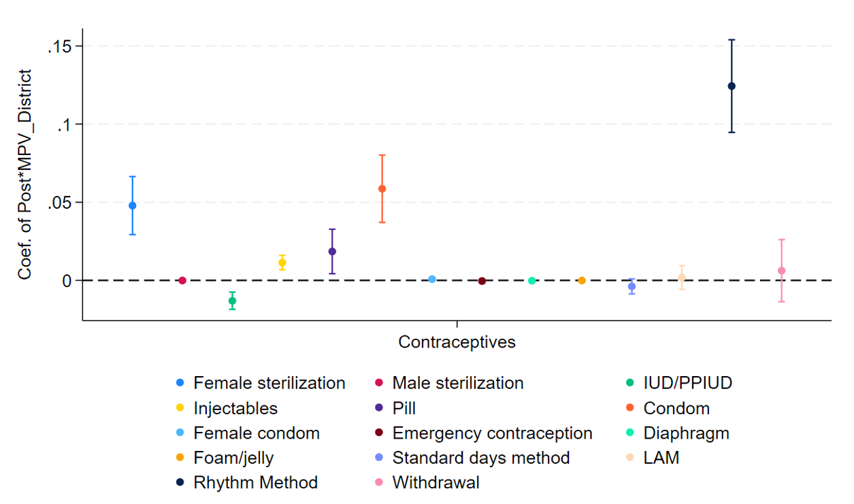The height and width of the screenshot is (504, 854).
Task: Click the purple Pill data point
Action: pyautogui.click(x=332, y=252)
